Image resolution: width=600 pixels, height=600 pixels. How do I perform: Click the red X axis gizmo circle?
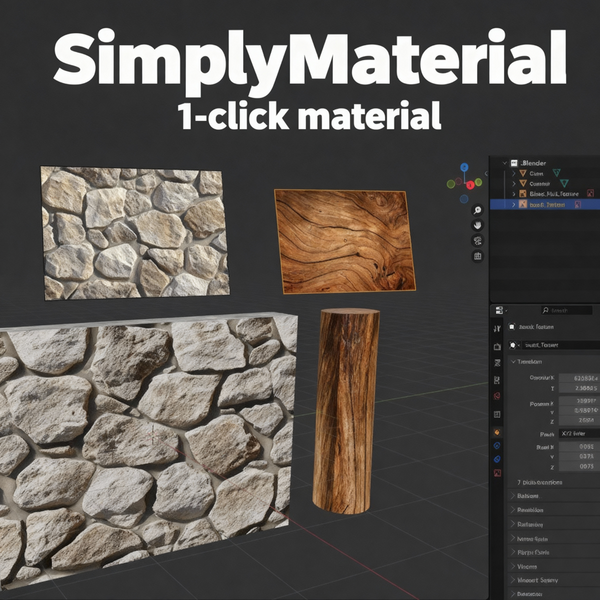(470, 185)
